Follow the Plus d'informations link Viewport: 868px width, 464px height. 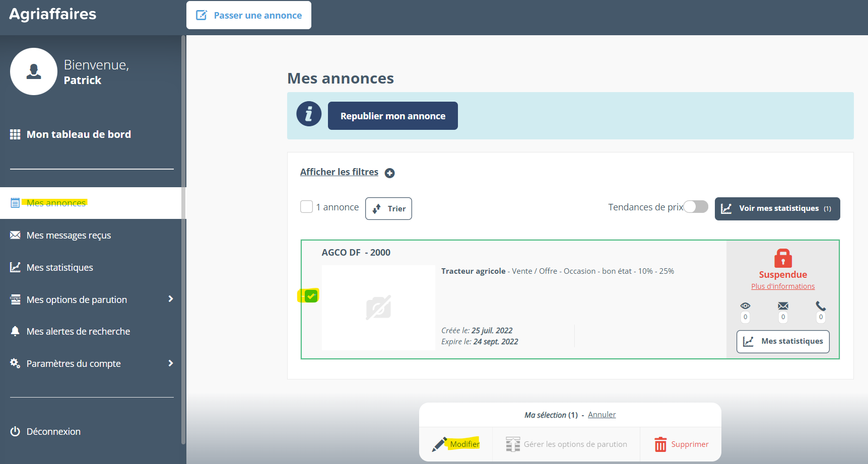782,286
